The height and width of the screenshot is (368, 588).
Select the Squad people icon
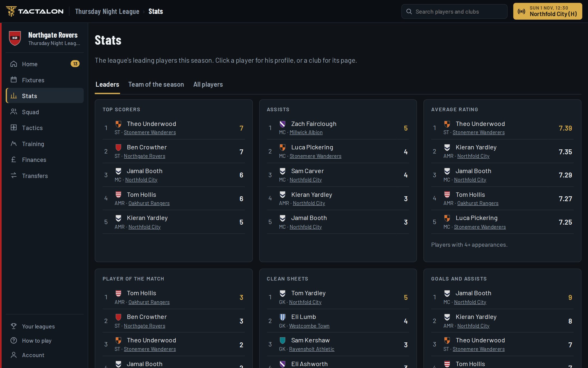coord(14,112)
